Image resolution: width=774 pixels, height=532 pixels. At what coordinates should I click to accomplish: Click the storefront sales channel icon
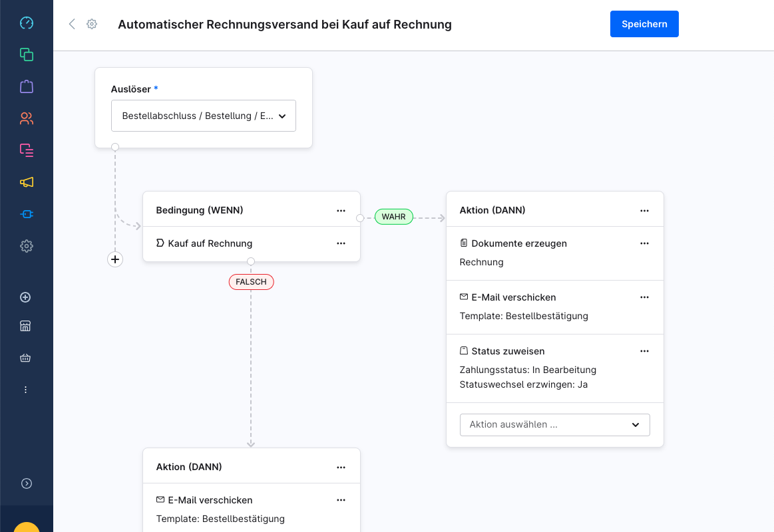(26, 326)
